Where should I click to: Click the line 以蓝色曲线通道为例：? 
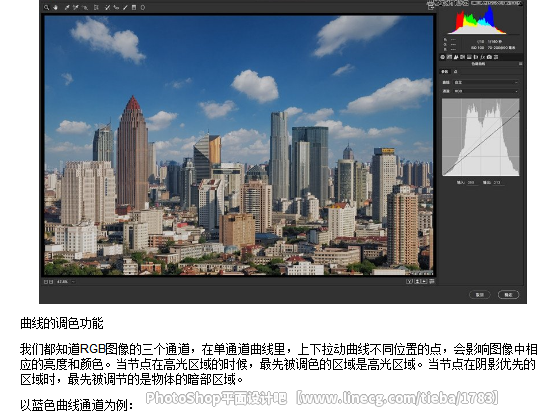point(77,405)
